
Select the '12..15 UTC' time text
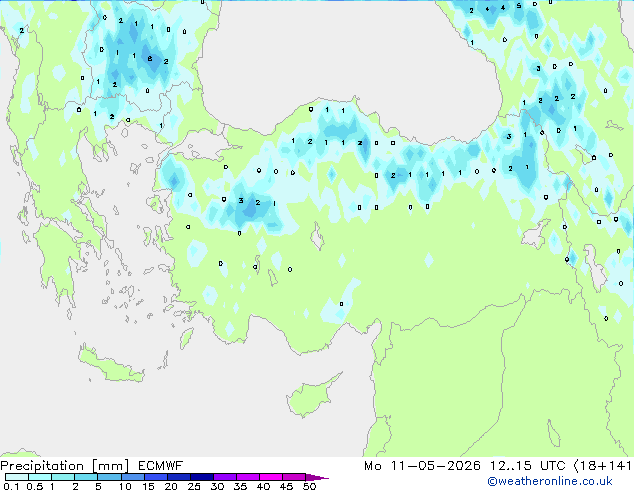point(528,466)
